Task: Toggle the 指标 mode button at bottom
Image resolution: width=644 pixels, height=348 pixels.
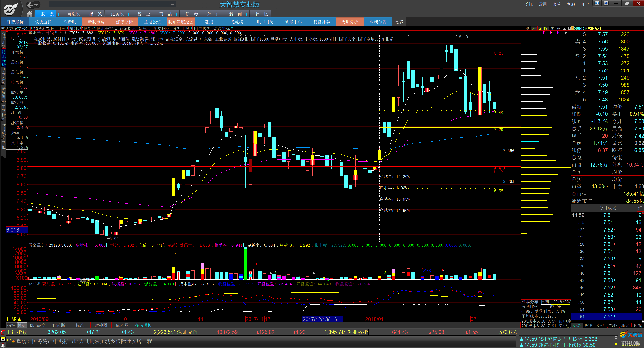Action: click(11, 325)
